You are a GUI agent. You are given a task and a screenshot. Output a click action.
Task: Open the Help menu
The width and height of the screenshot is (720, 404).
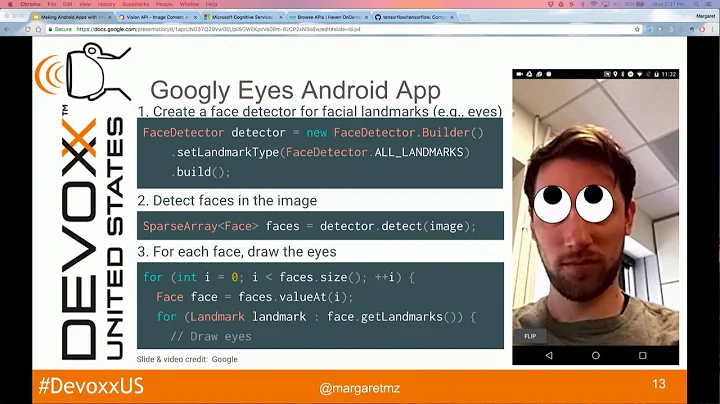pyautogui.click(x=211, y=4)
